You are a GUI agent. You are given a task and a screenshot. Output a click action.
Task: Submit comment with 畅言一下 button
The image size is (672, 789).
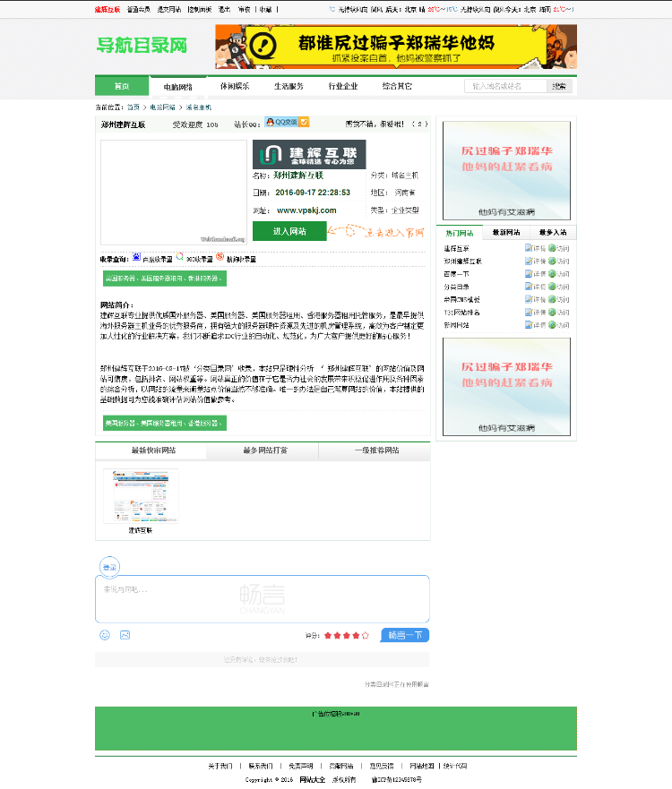[x=405, y=636]
